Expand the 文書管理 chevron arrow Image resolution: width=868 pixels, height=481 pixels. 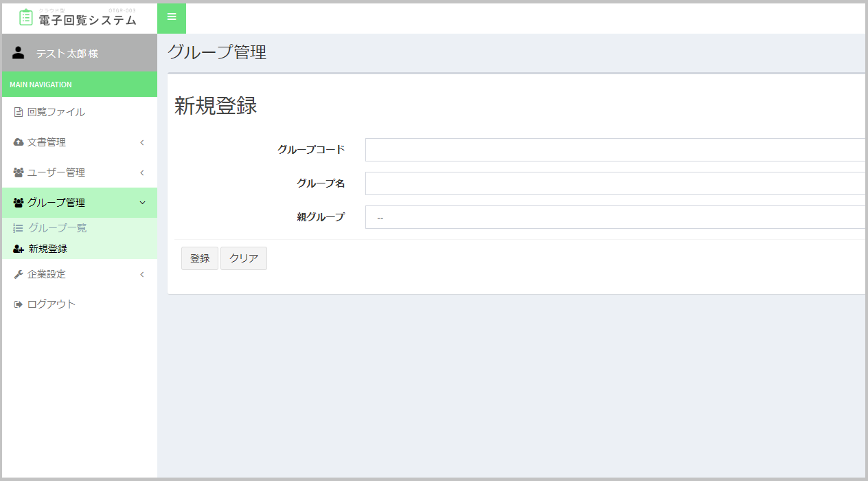(142, 142)
